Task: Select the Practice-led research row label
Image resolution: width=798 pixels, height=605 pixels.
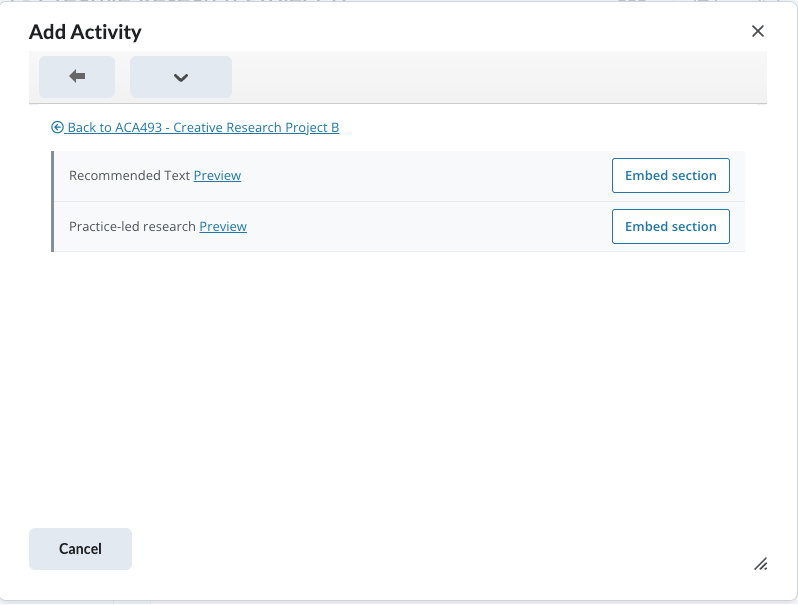Action: tap(132, 227)
